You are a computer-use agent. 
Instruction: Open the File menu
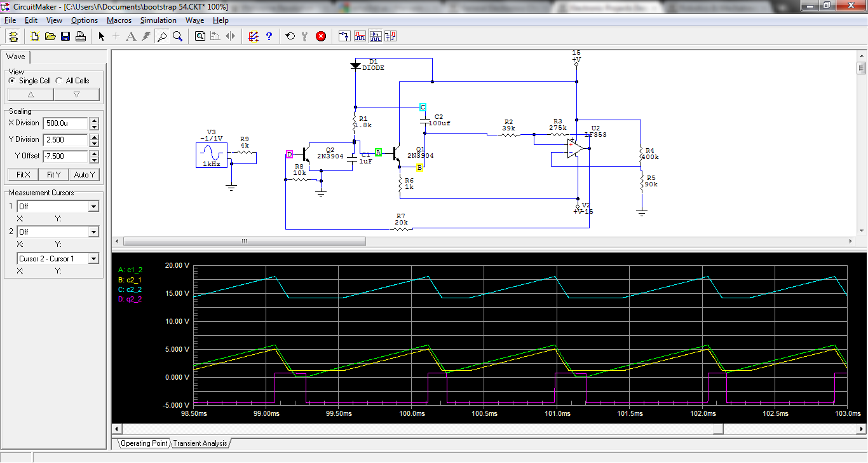pos(10,20)
